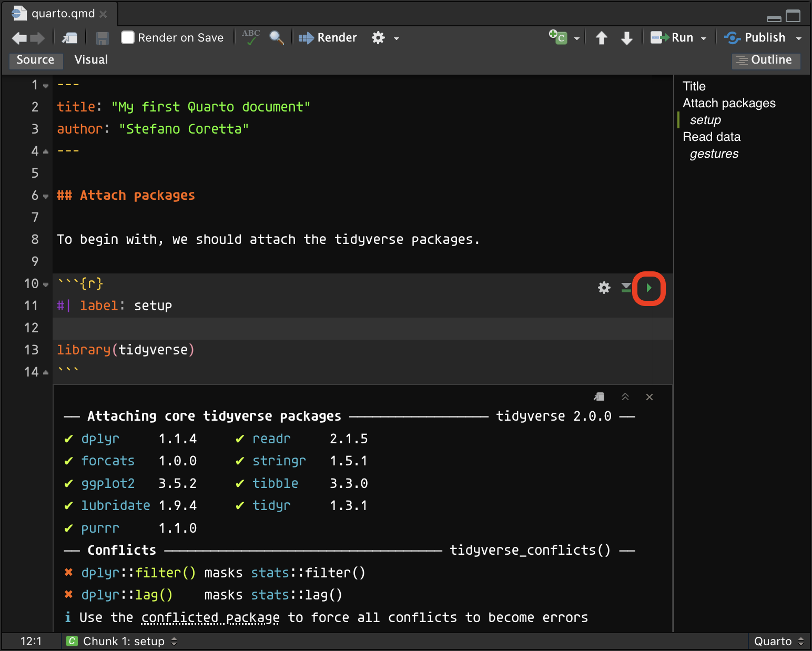Show document in new window icon
This screenshot has height=651, width=812.
(69, 38)
